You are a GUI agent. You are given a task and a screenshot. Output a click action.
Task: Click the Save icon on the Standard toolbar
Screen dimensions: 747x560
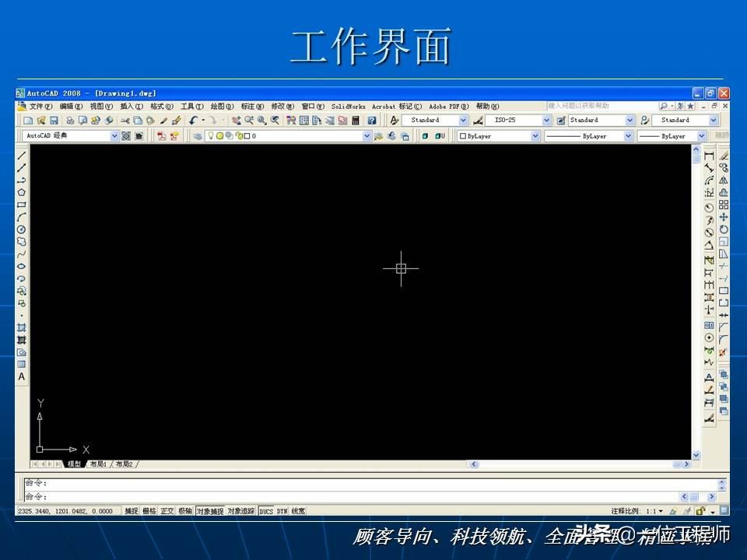[54, 121]
